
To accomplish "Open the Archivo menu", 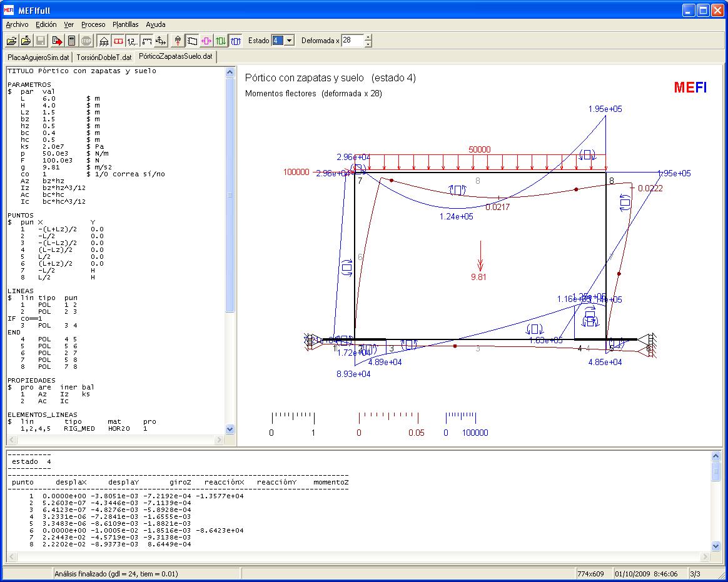I will click(x=17, y=24).
